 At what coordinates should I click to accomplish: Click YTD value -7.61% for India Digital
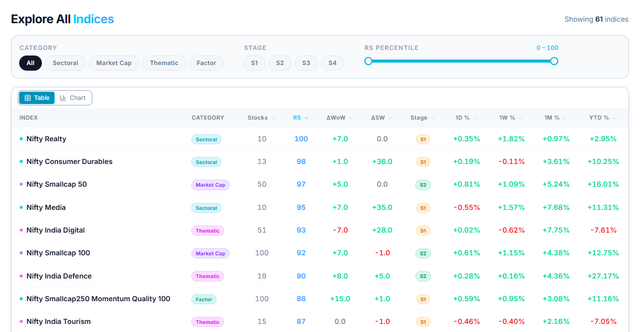point(603,230)
